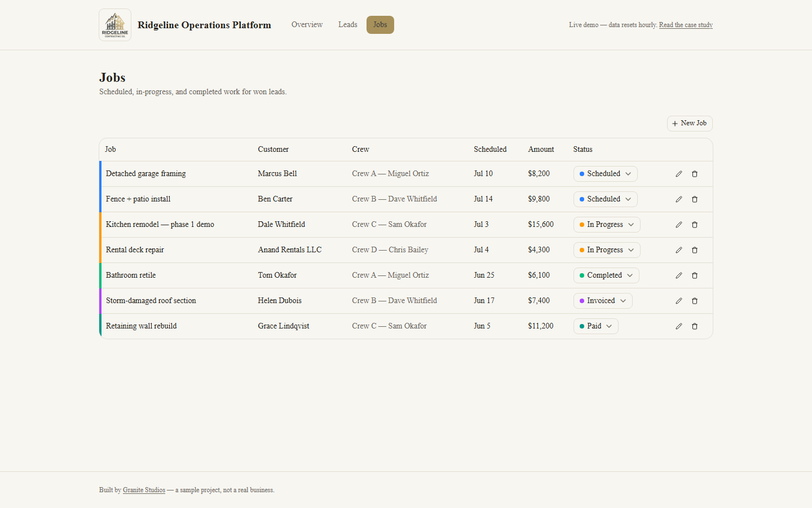Click the Ridgeline Contracting logo
Screen dimensions: 812x508
click(x=115, y=25)
